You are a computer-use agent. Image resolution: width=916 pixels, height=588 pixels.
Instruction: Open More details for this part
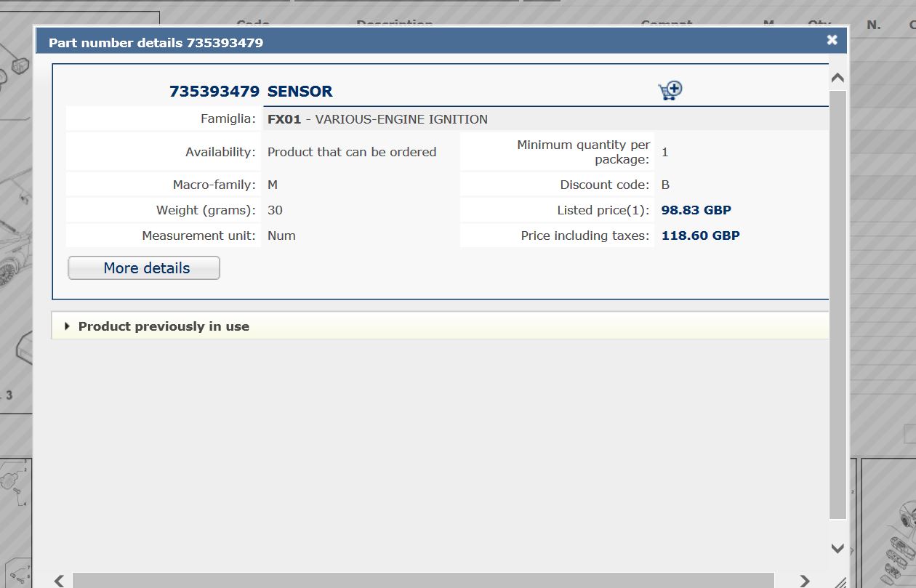click(144, 268)
